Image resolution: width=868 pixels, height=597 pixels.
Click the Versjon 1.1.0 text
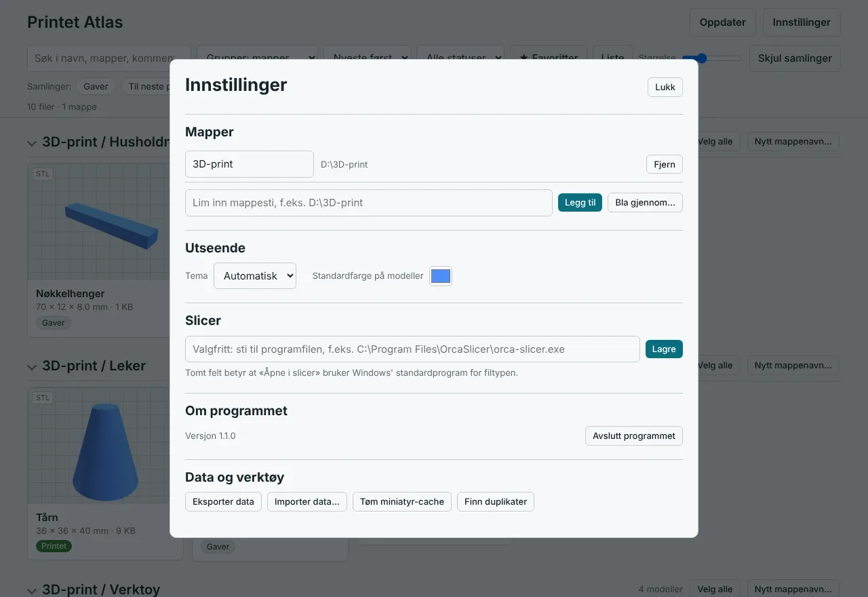click(210, 436)
